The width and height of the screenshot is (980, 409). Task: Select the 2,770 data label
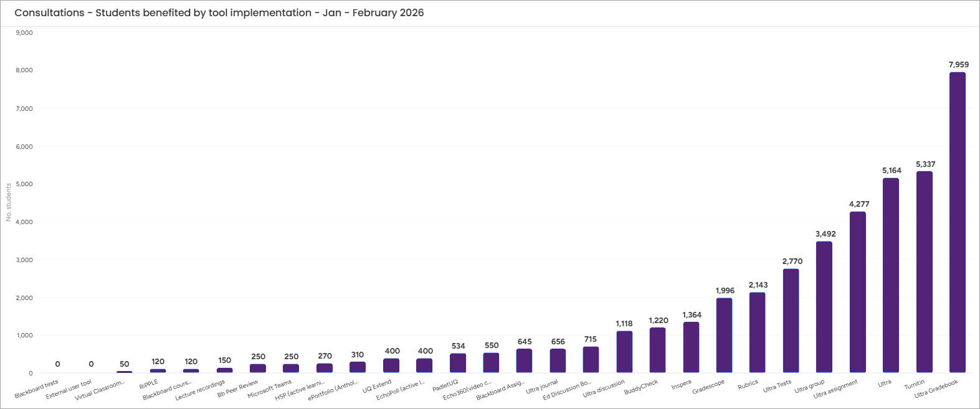pyautogui.click(x=792, y=261)
